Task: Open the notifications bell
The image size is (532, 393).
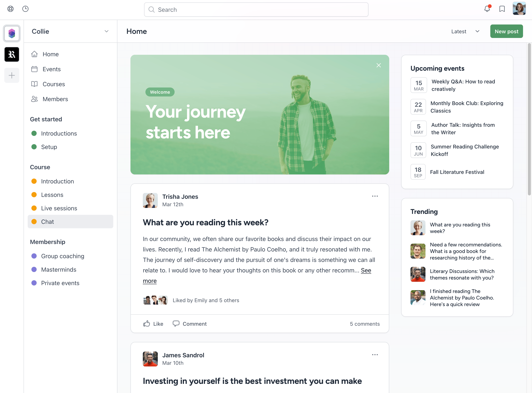Action: 487,9
